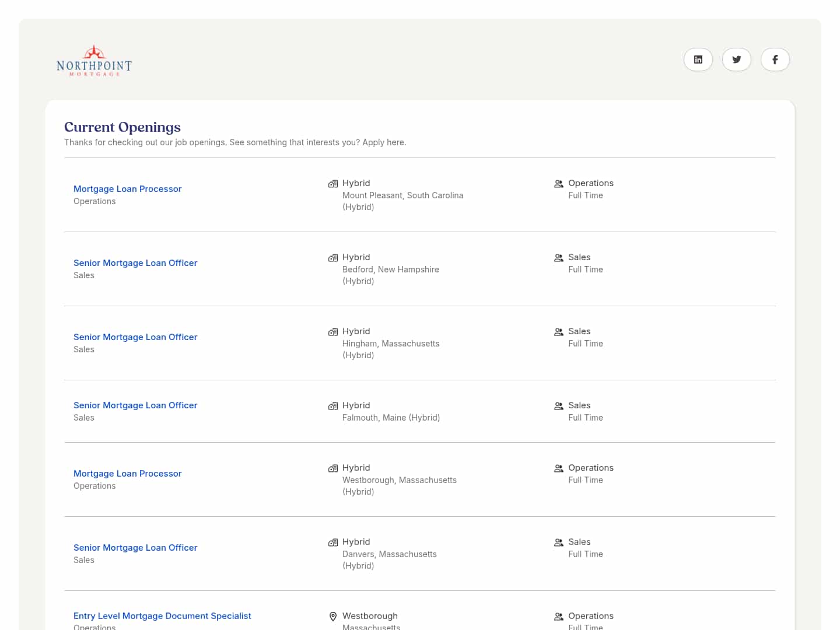
Task: Open Senior Mortgage Loan Officer in Bedford
Action: (135, 263)
